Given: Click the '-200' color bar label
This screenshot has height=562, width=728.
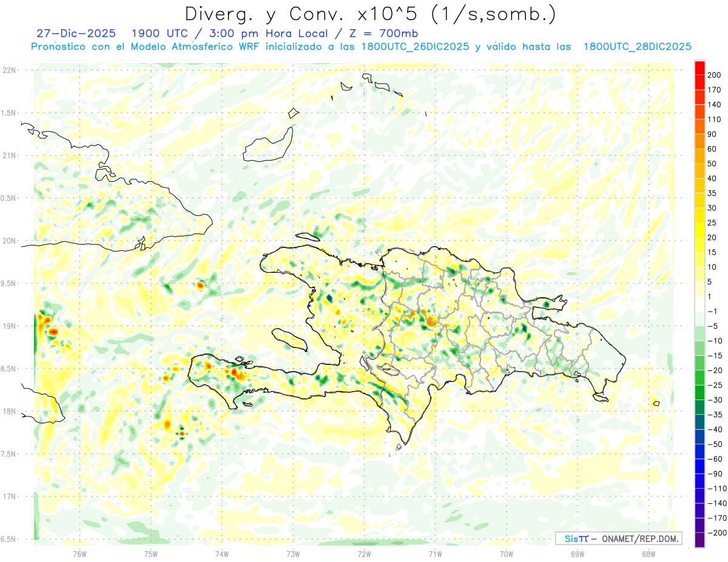Looking at the screenshot, I should tap(718, 533).
